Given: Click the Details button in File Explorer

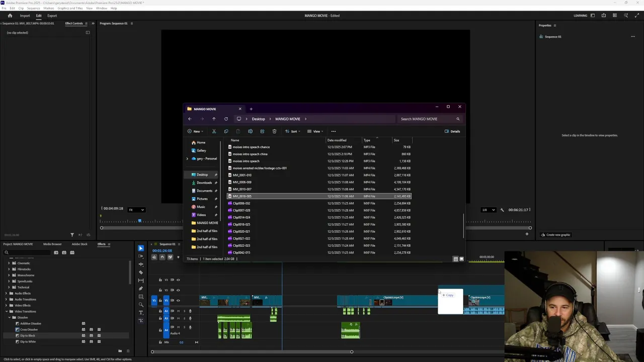Looking at the screenshot, I should [452, 131].
